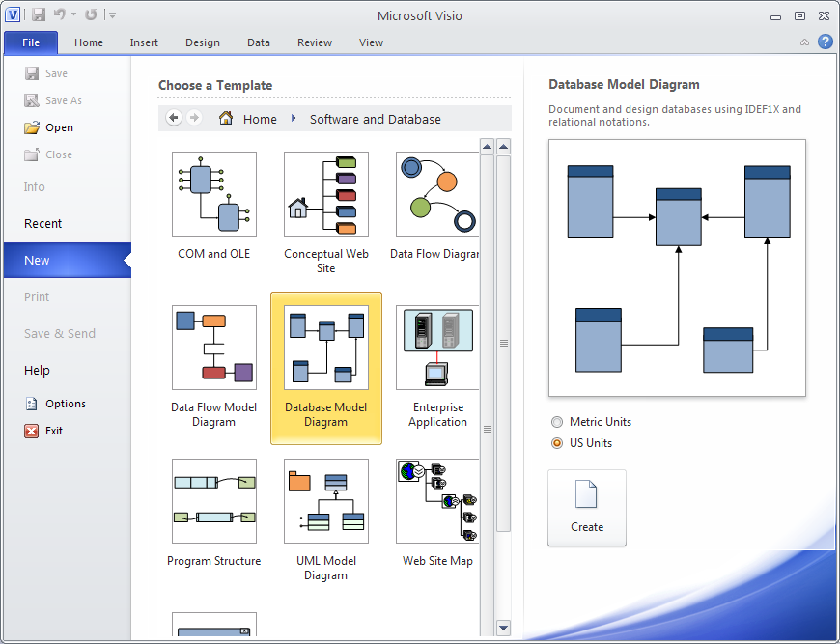Click Software and Database breadcrumb
The width and height of the screenshot is (840, 644).
375,119
